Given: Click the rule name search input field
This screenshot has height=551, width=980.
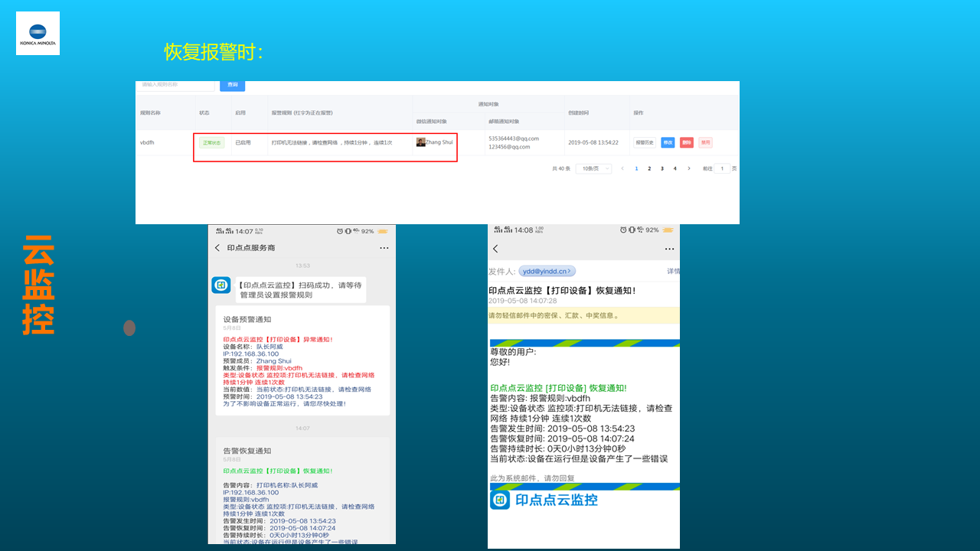Looking at the screenshot, I should [x=176, y=84].
